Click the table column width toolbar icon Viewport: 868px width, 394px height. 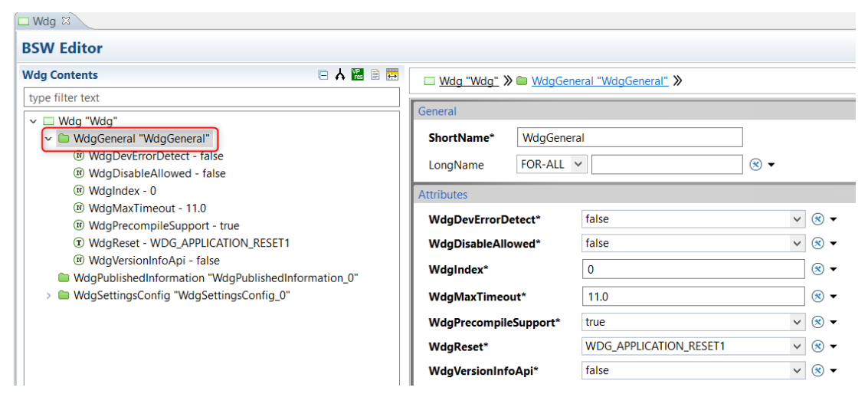click(392, 75)
